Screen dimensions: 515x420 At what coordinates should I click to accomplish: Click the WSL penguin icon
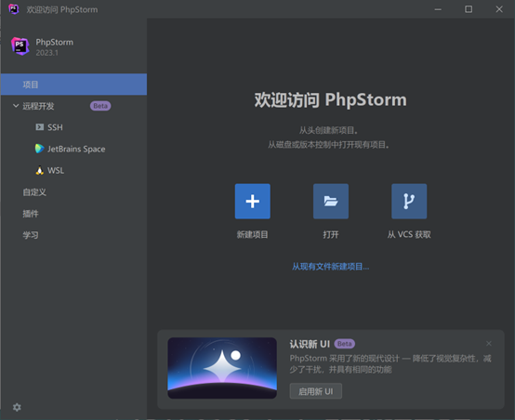tap(40, 170)
